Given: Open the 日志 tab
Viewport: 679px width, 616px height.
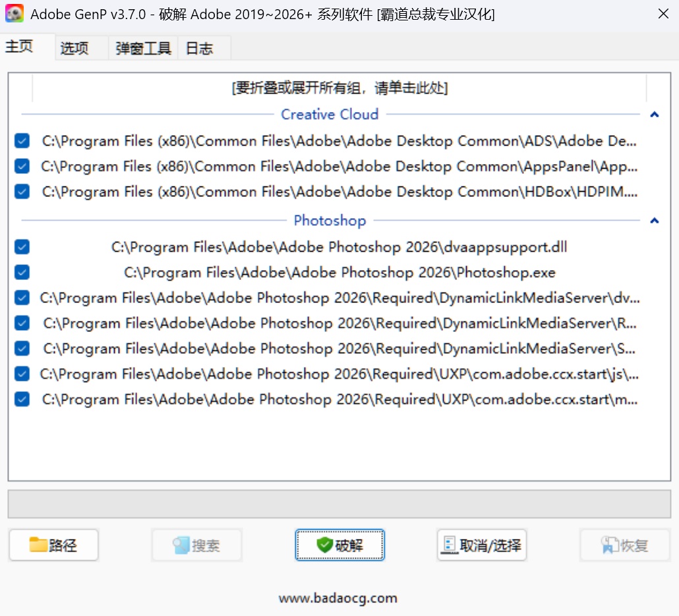Looking at the screenshot, I should pyautogui.click(x=199, y=49).
